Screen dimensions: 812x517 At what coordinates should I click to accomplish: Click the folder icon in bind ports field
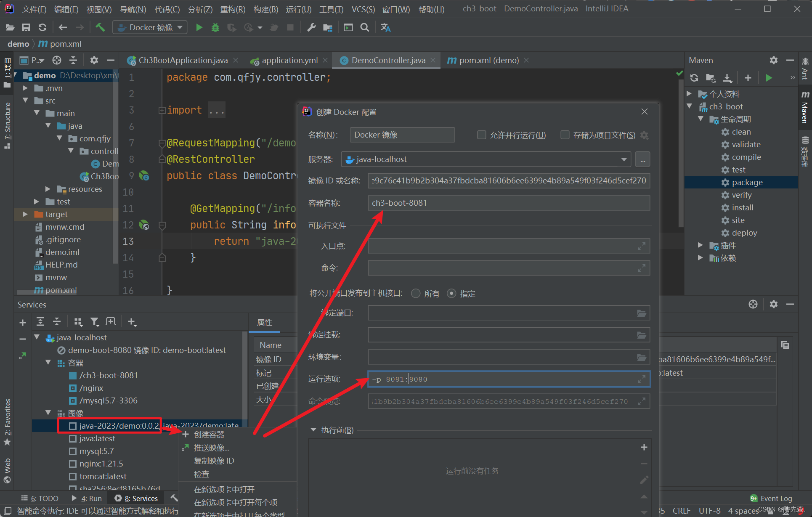coord(641,313)
